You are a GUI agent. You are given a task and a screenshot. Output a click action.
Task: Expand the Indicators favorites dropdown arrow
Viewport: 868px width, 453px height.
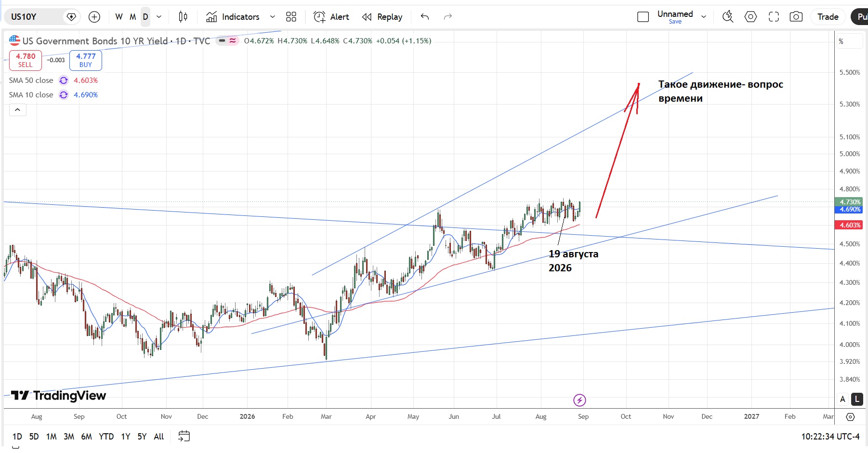(x=273, y=17)
